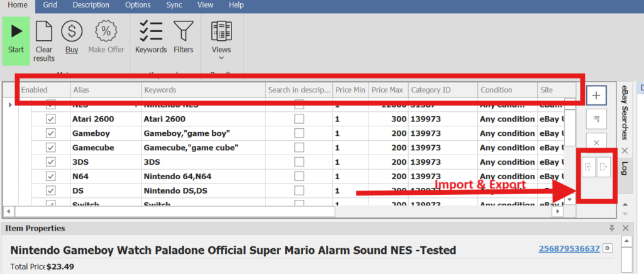Click the gear icon beside item number
Screen dimensions: 644x274
(x=608, y=249)
